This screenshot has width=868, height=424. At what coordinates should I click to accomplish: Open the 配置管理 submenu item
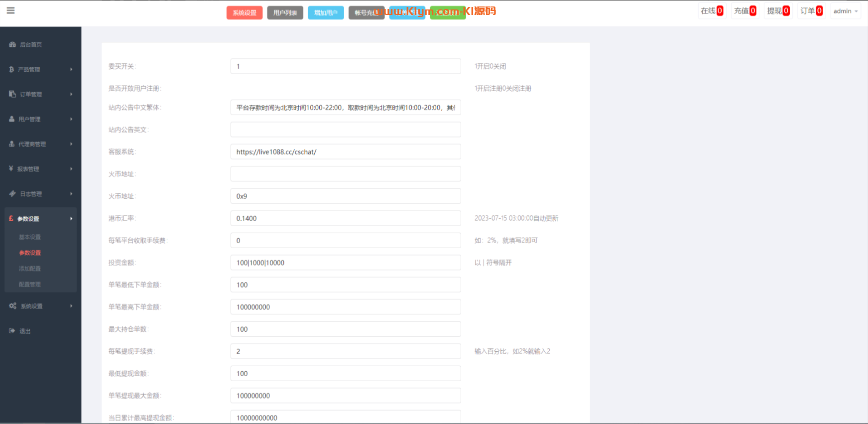point(30,284)
